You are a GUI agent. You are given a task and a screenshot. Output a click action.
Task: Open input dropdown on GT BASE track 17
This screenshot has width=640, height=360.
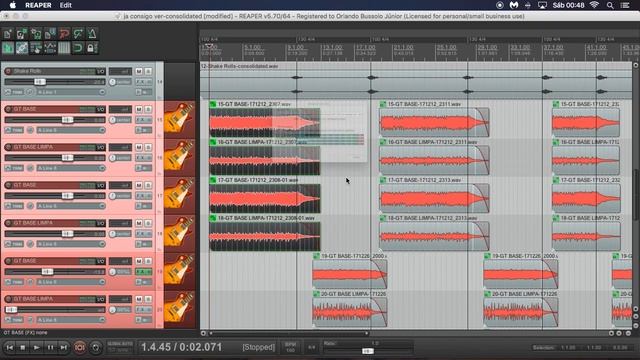[x=71, y=206]
